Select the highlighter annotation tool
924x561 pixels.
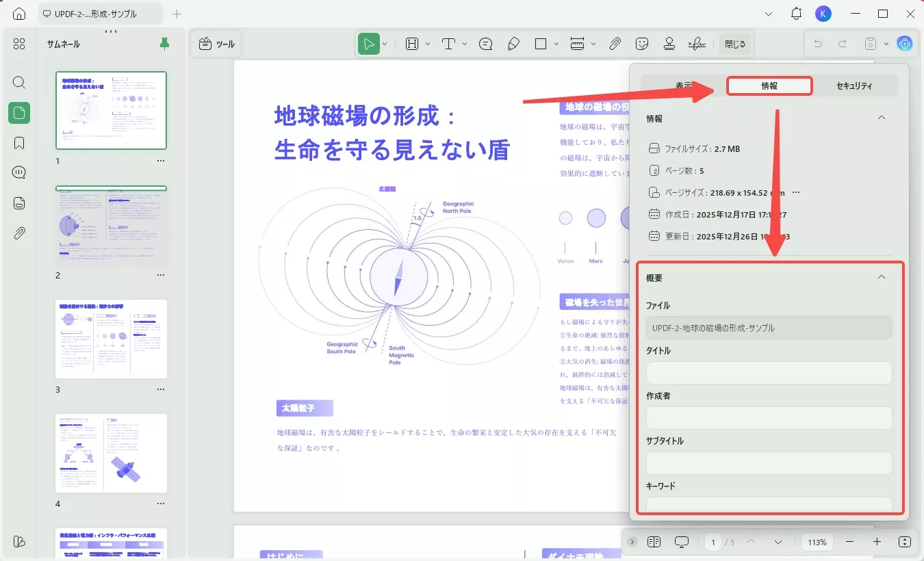[514, 43]
